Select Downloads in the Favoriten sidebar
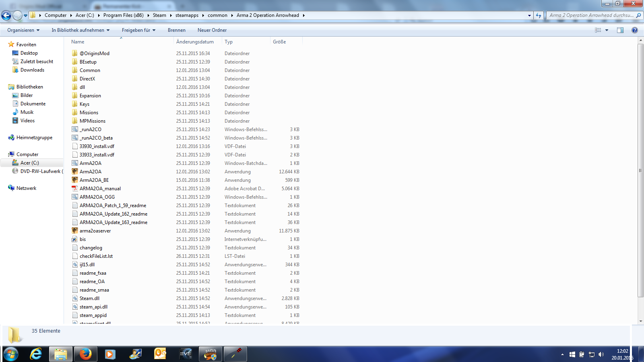 32,70
